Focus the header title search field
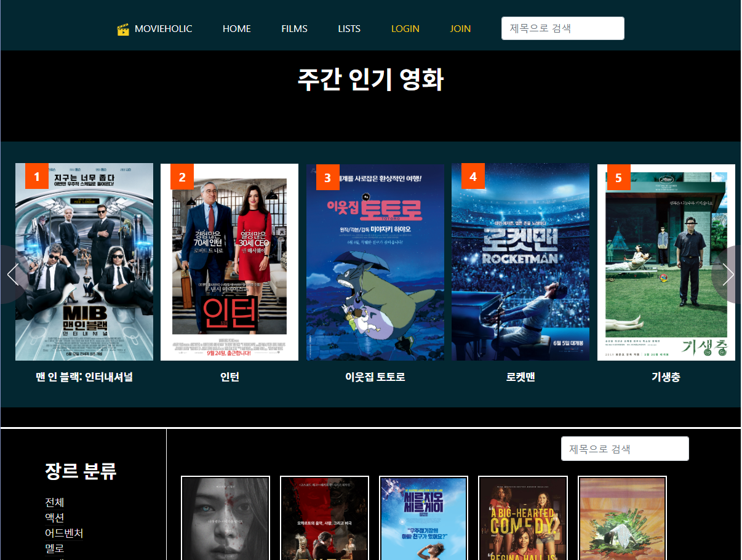Screen dimensions: 742x560 click(x=563, y=28)
